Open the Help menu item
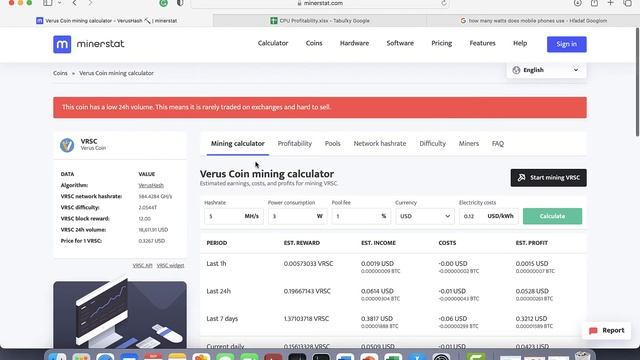The width and height of the screenshot is (640, 360). tap(520, 43)
